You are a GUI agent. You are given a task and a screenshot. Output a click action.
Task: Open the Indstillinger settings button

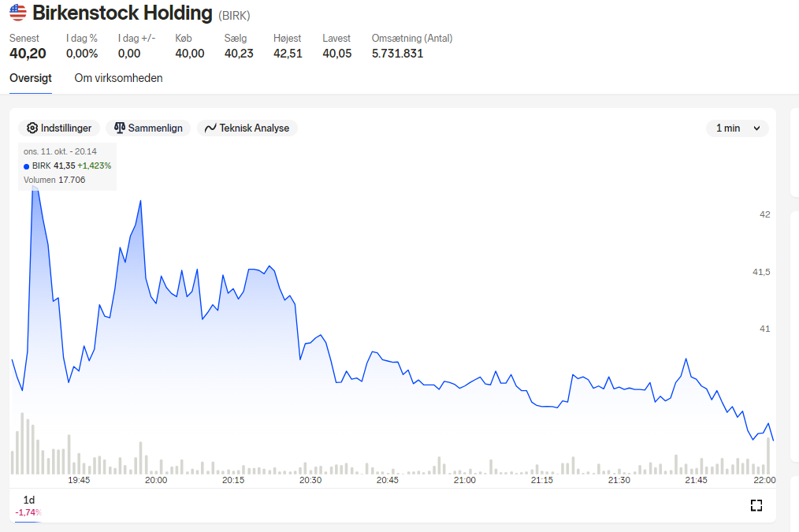(59, 128)
